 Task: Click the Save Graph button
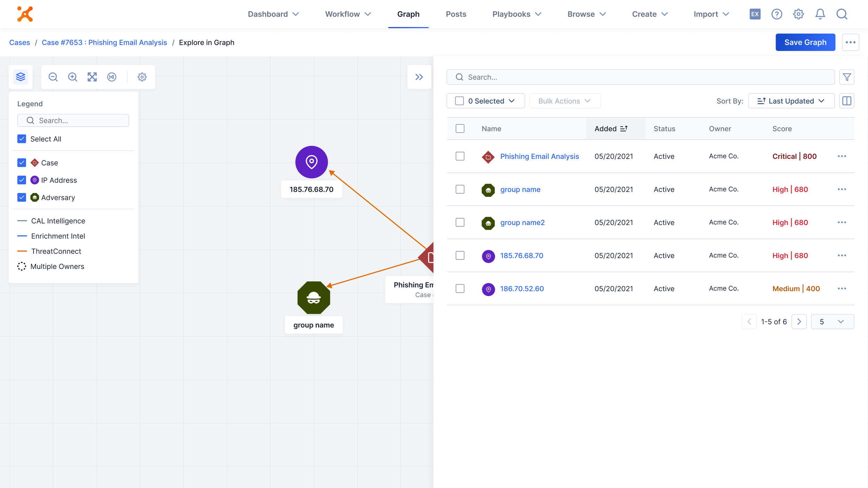805,42
